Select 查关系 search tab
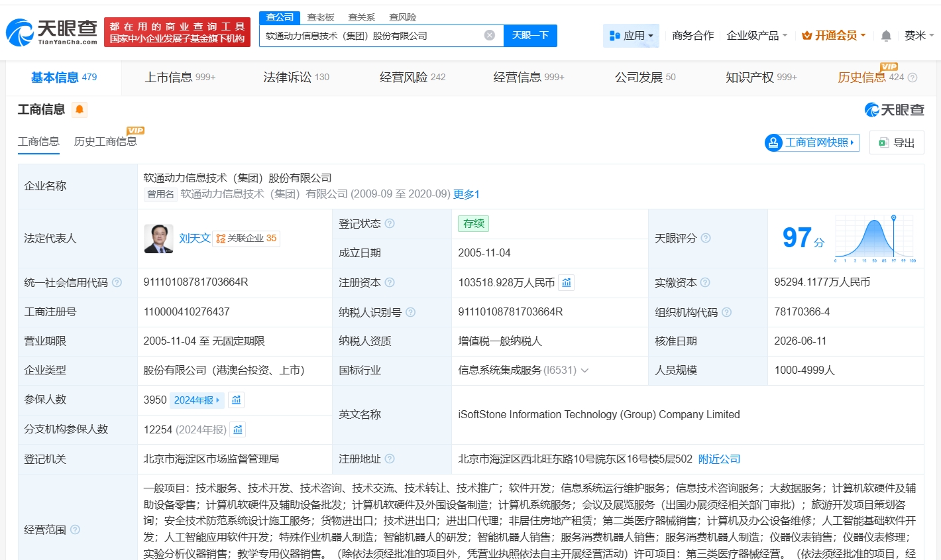941x560 pixels. 362,17
